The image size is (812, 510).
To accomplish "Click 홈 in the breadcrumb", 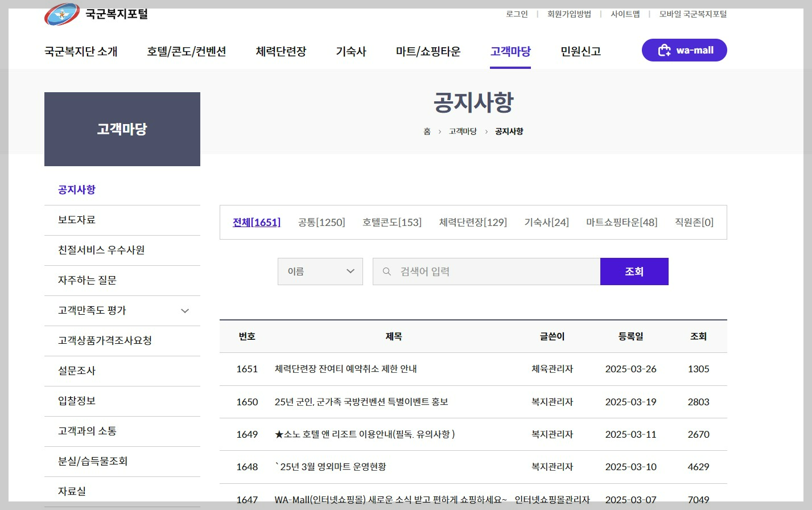I will [427, 131].
